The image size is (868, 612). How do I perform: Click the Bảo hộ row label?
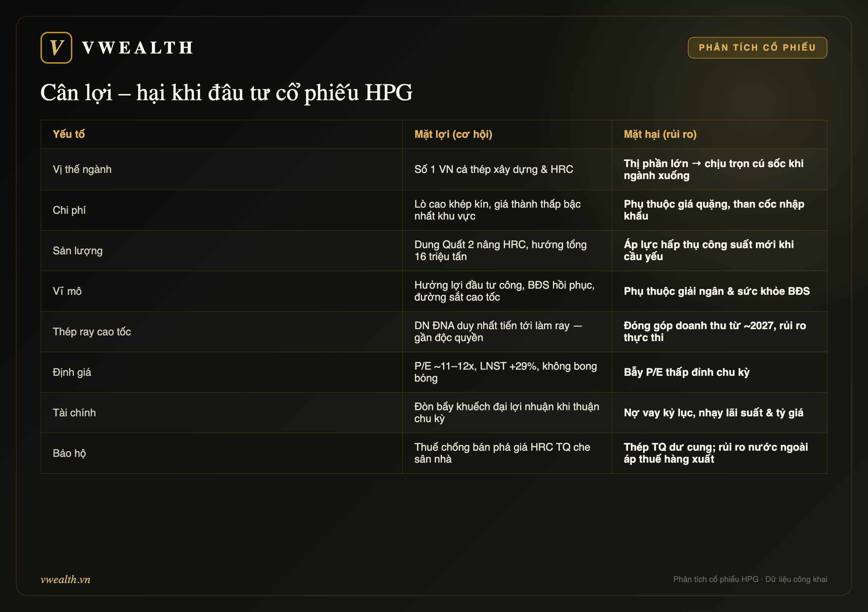coord(69,453)
